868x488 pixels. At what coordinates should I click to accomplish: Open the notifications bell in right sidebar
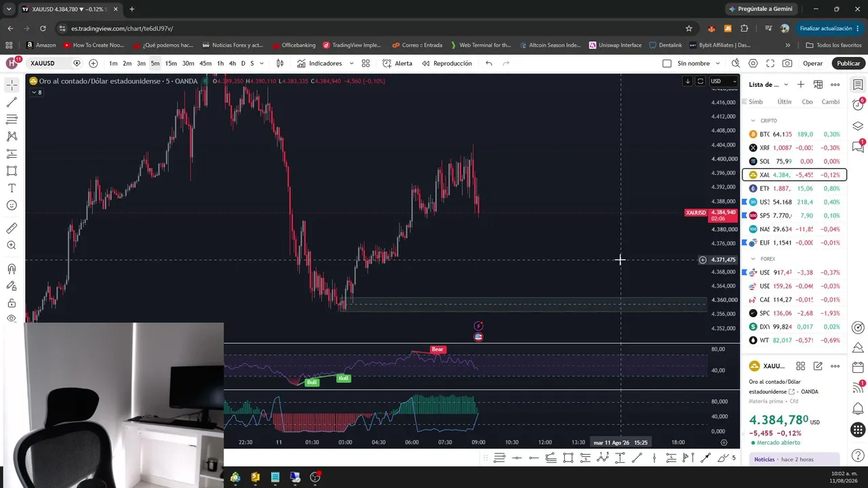[858, 409]
